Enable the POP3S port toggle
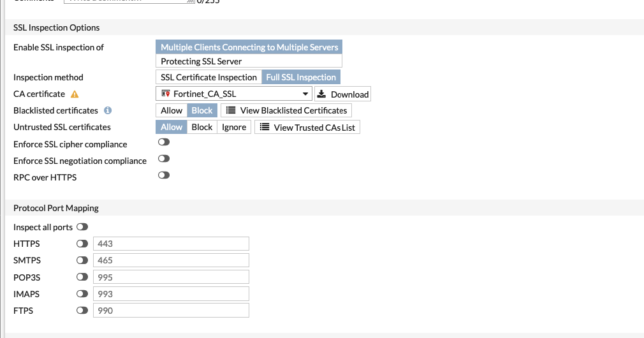The image size is (644, 338). [x=82, y=277]
